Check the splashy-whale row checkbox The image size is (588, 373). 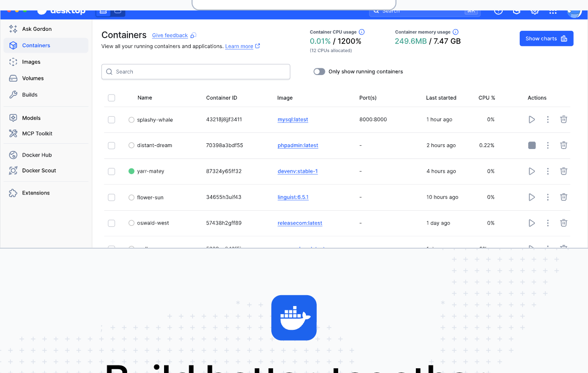point(111,120)
